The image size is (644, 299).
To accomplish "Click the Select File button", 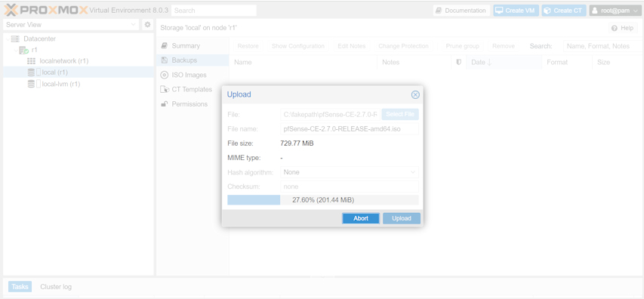I will coord(400,114).
